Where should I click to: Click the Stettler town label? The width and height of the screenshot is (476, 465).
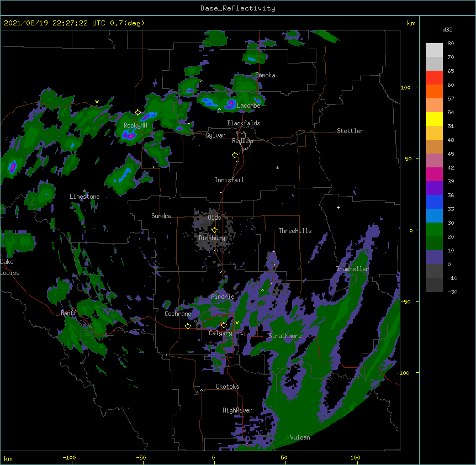[350, 131]
